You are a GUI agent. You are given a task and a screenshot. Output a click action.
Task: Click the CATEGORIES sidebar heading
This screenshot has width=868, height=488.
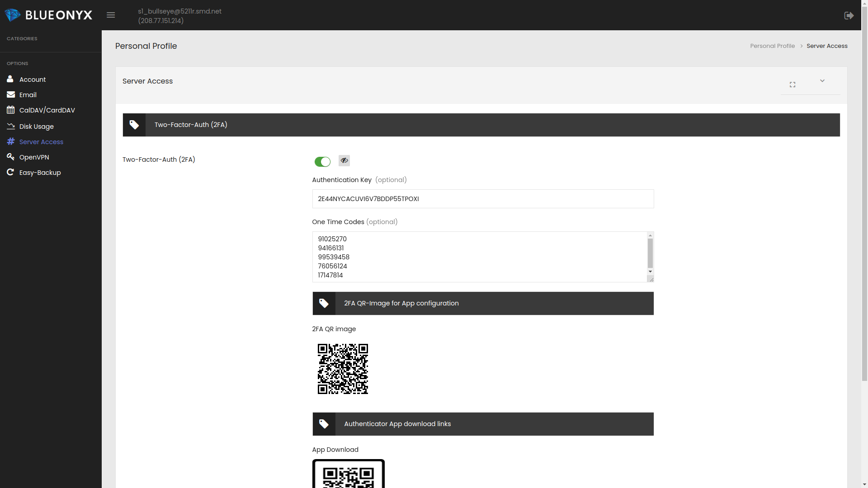pyautogui.click(x=22, y=38)
